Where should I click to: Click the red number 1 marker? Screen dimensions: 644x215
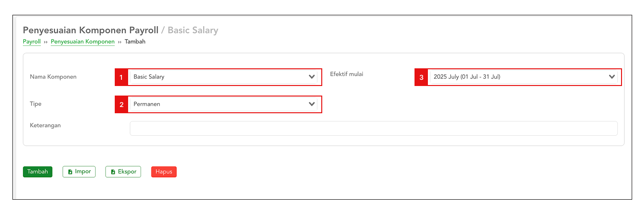pos(121,77)
